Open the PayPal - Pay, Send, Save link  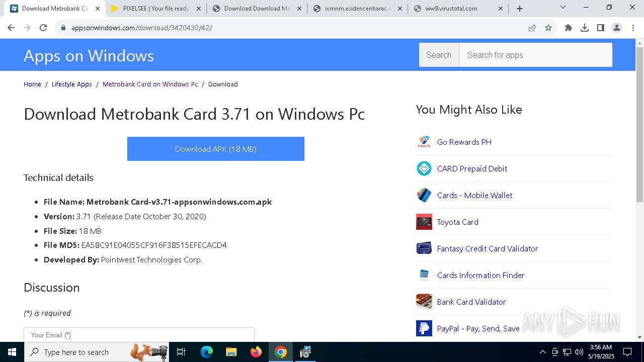point(478,328)
